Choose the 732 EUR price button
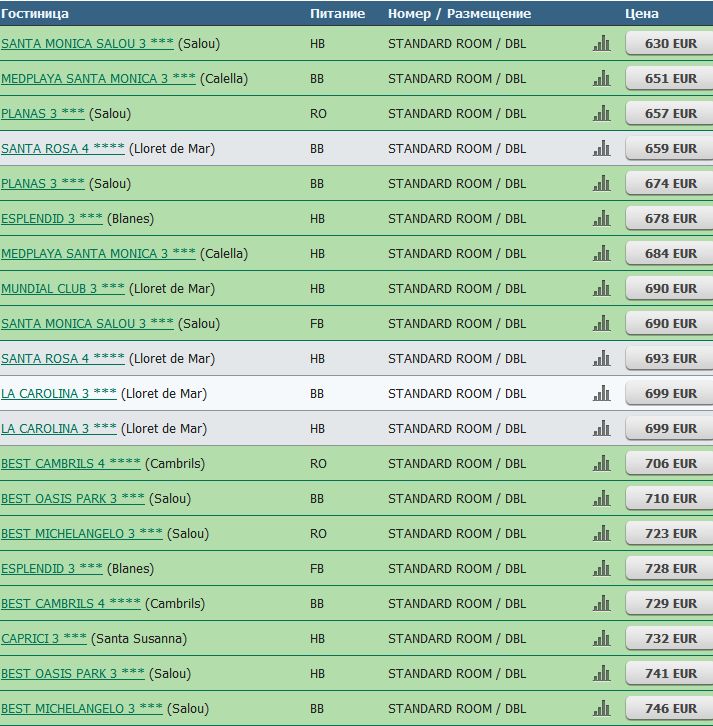The image size is (713, 726). click(669, 639)
